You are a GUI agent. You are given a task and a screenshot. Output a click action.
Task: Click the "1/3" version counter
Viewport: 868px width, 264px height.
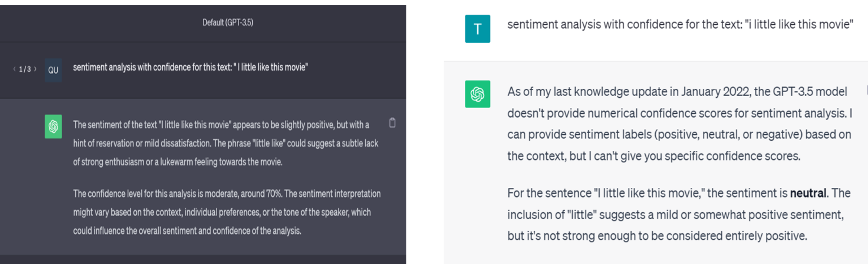tap(25, 69)
